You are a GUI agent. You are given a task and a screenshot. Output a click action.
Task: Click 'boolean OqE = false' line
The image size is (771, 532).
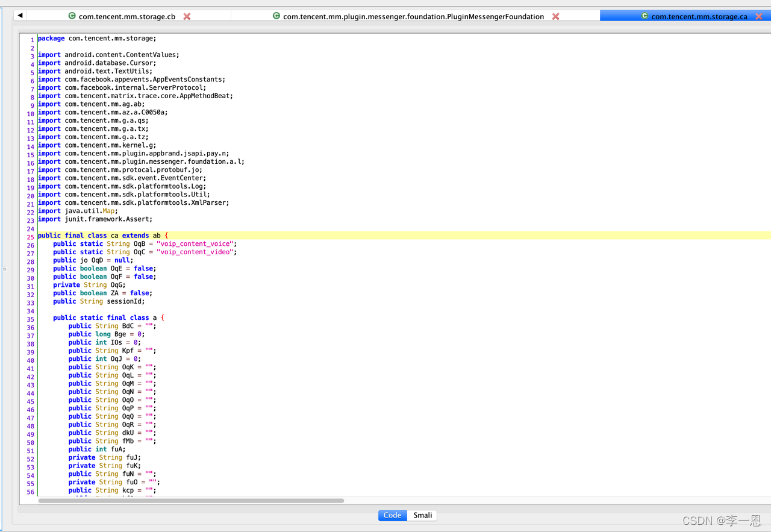(x=105, y=269)
